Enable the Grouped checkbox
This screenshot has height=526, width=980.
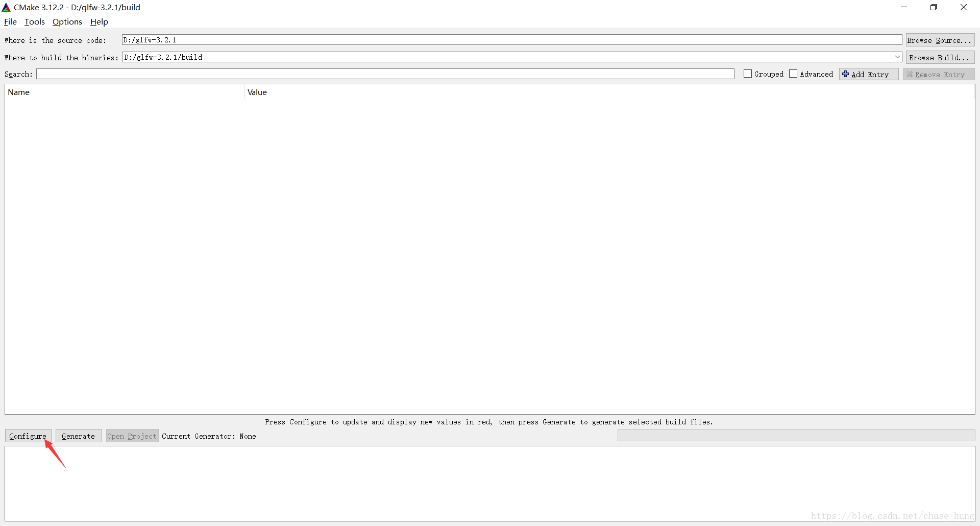click(748, 74)
